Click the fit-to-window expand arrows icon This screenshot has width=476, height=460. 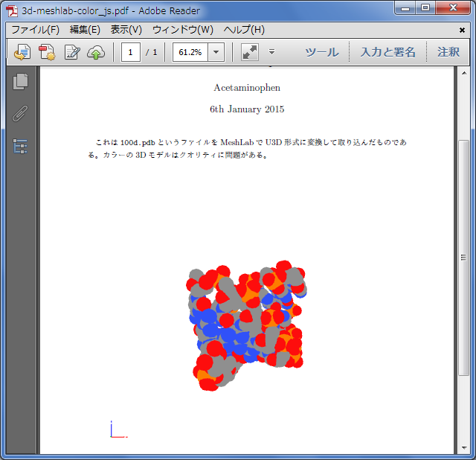coord(250,52)
